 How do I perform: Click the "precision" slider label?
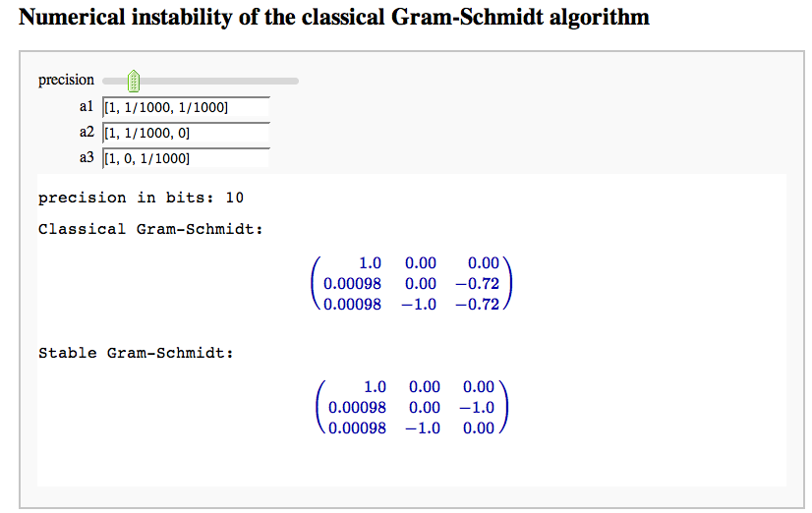(66, 81)
